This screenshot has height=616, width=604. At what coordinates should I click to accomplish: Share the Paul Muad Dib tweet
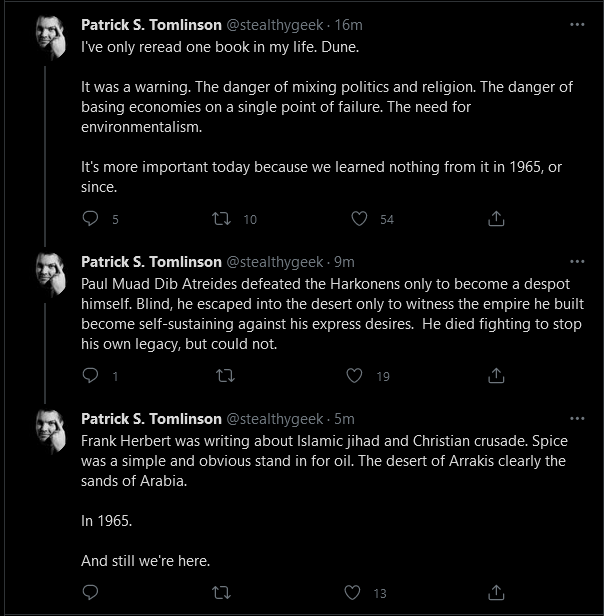[x=496, y=376]
